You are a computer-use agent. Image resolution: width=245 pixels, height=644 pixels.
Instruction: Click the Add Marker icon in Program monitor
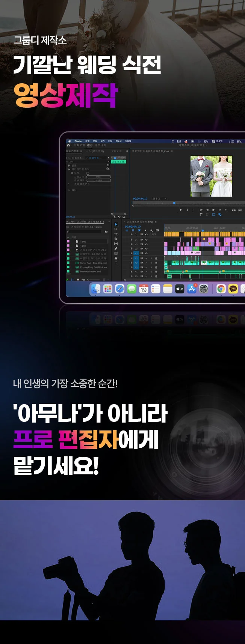(181, 210)
